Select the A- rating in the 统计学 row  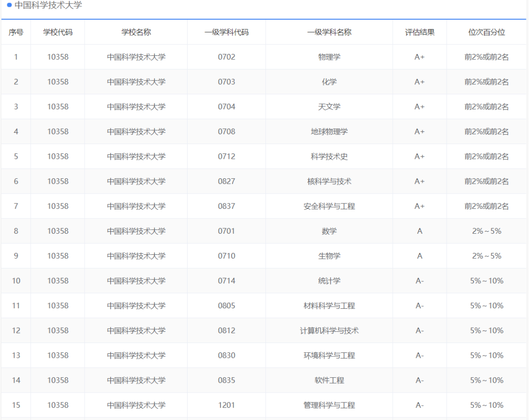420,281
